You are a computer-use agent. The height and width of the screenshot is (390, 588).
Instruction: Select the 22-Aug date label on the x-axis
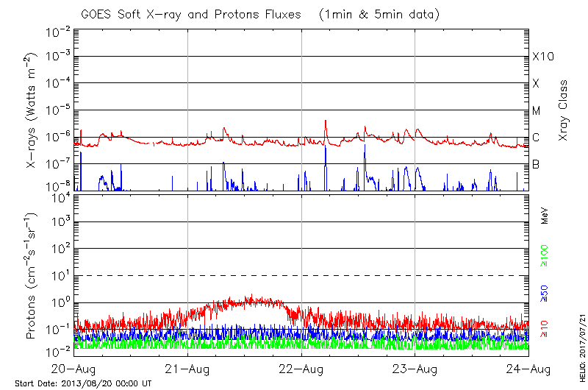click(x=301, y=369)
